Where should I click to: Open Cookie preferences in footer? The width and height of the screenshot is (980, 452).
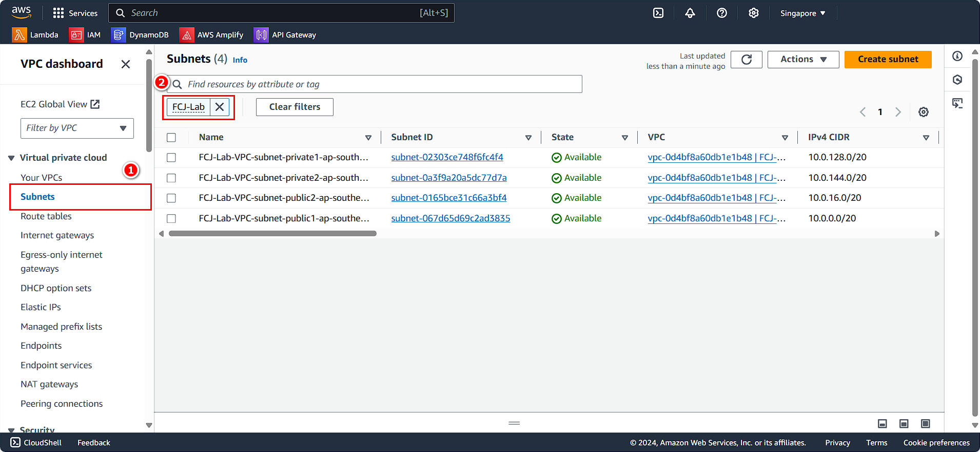(x=936, y=443)
